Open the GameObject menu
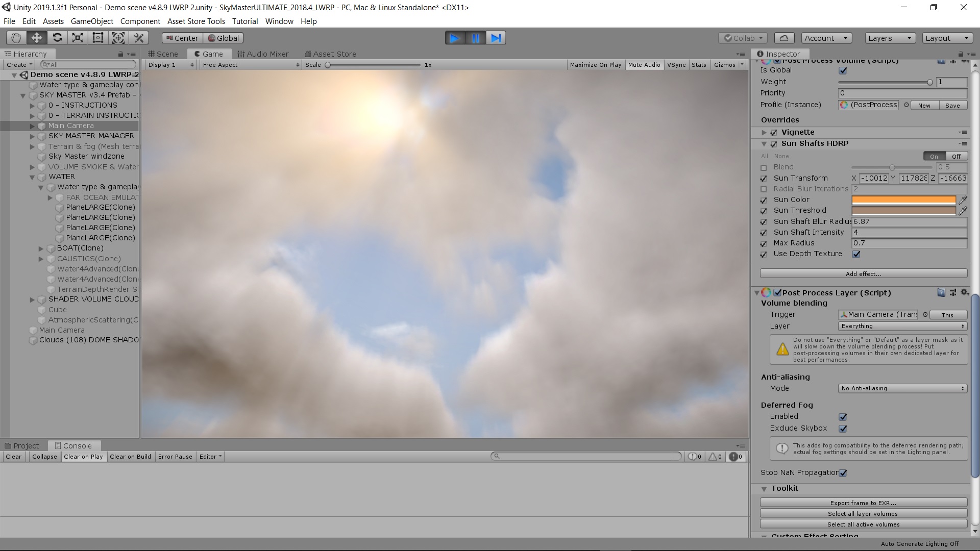The height and width of the screenshot is (551, 980). coord(91,21)
